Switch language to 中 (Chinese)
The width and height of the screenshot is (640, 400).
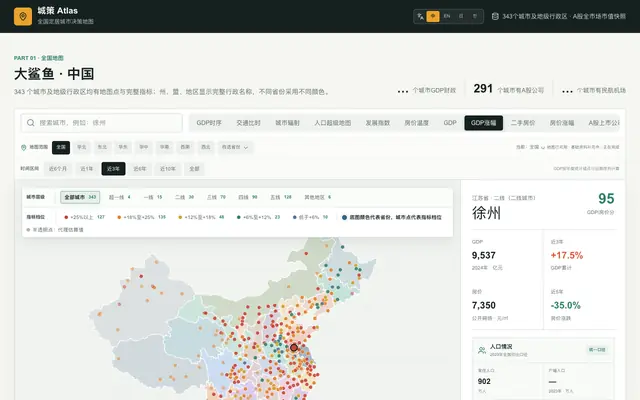pos(433,16)
